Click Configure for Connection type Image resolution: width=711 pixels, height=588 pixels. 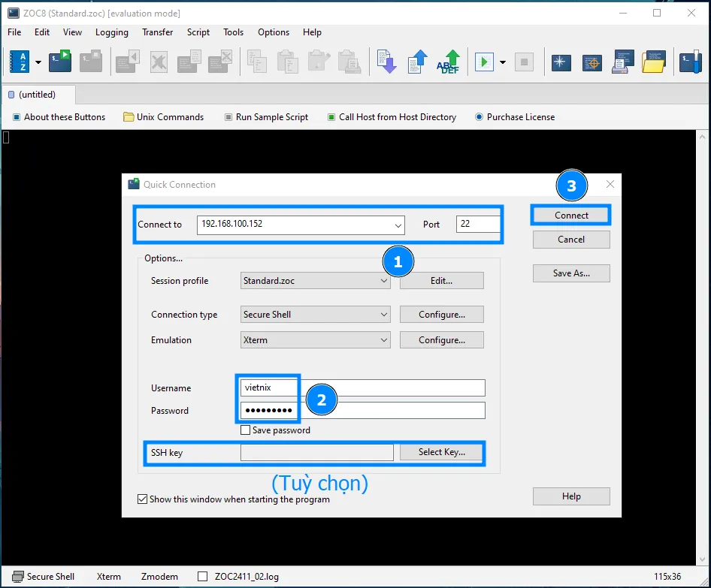pyautogui.click(x=442, y=315)
